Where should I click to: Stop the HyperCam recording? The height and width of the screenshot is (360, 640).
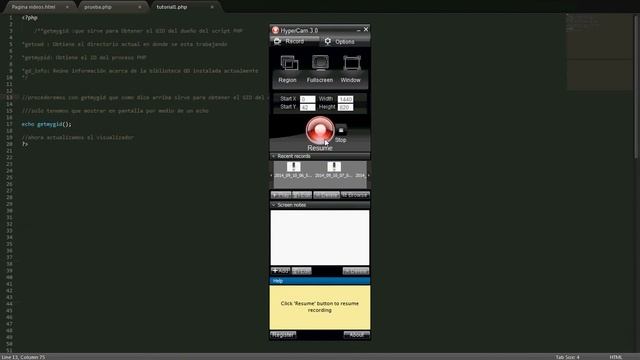point(341,130)
